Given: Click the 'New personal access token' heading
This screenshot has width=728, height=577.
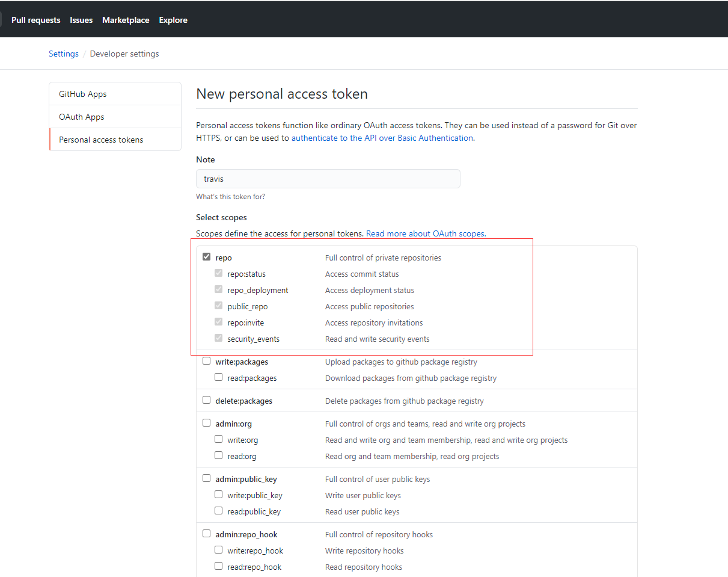Looking at the screenshot, I should pos(282,94).
